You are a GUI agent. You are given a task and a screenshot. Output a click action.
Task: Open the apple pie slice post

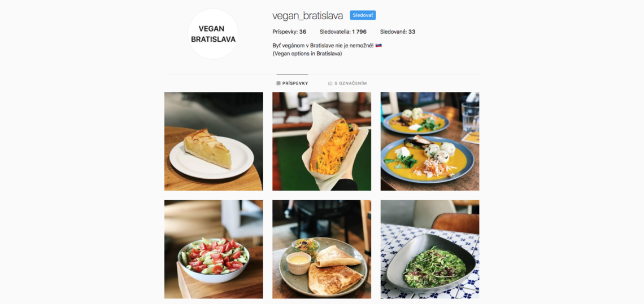214,141
